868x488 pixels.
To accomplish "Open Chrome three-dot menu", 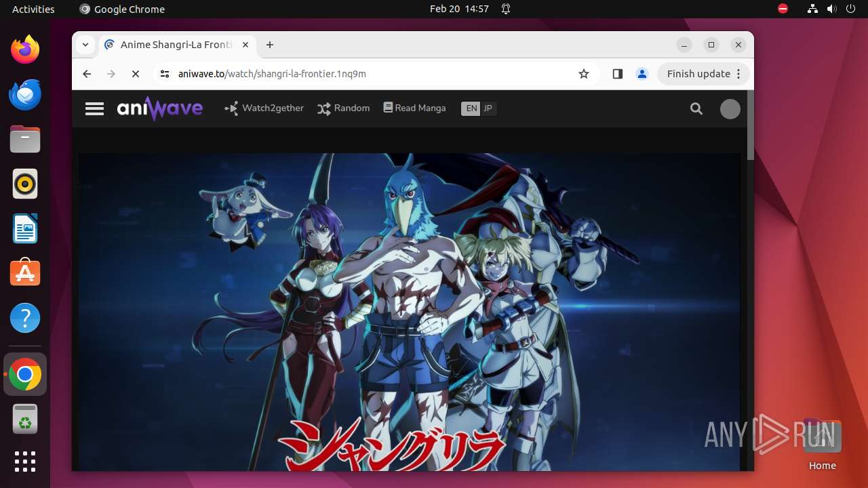I will [x=740, y=74].
